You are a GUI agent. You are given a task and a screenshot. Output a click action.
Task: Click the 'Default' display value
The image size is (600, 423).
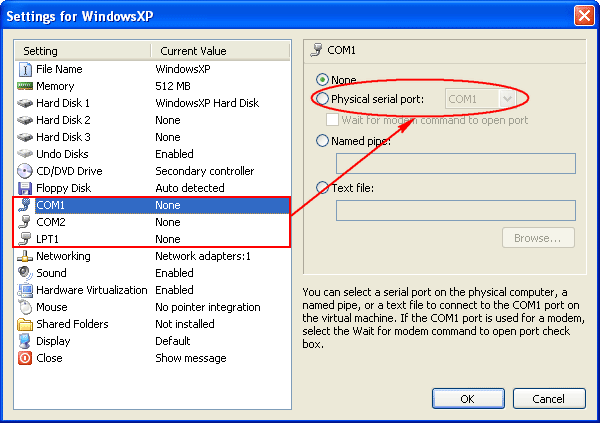coord(173,341)
